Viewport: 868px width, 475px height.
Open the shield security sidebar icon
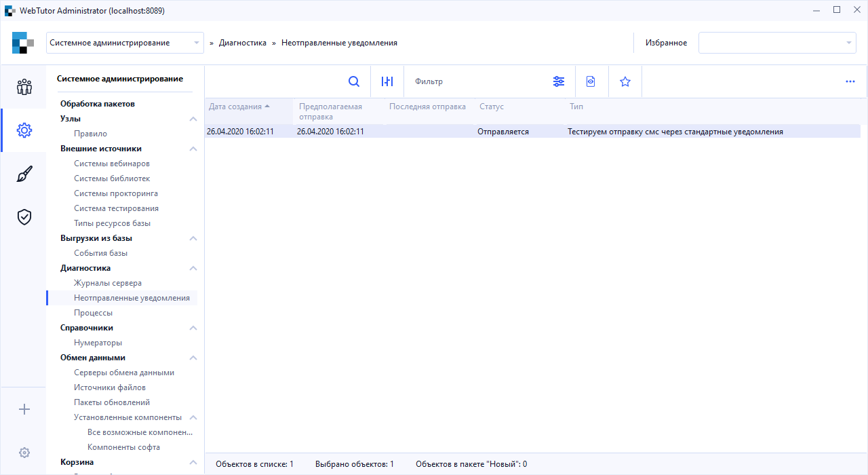point(24,217)
